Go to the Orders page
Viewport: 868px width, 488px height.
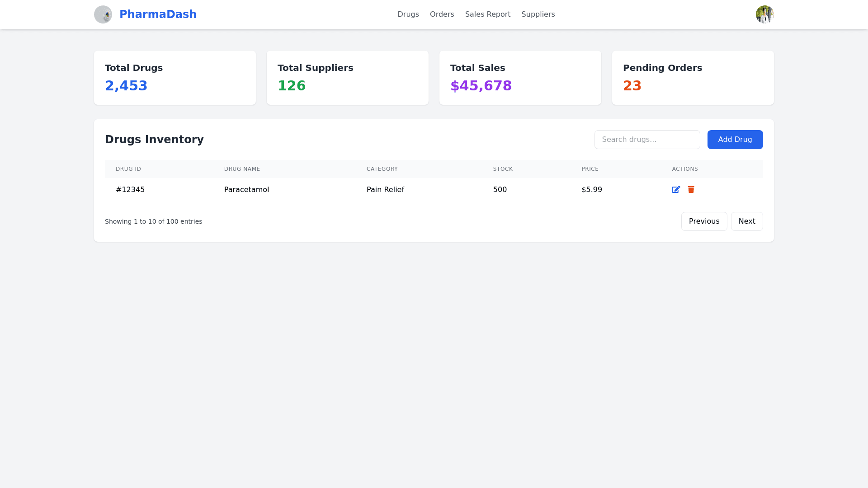442,14
